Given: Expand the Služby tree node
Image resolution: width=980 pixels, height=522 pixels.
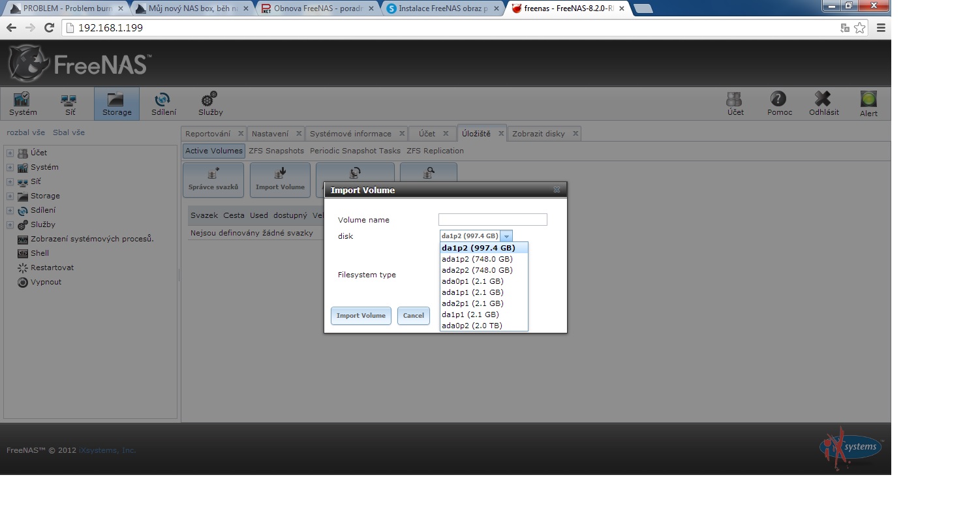Looking at the screenshot, I should [10, 225].
